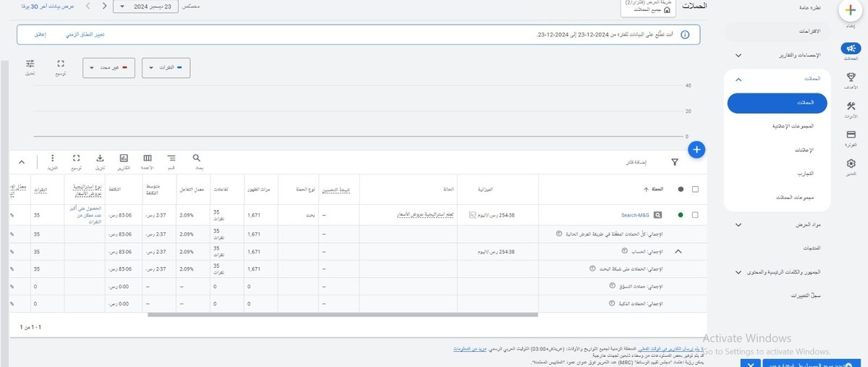Screen dimensions: 868x367
Task: Expand Assets section in navigation
Action: [x=738, y=224]
